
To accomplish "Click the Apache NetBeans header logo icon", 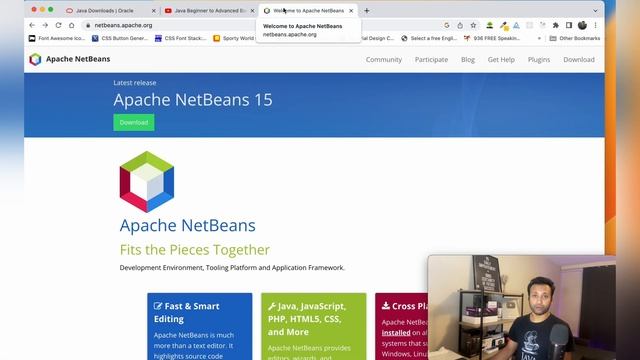I will 36,59.
